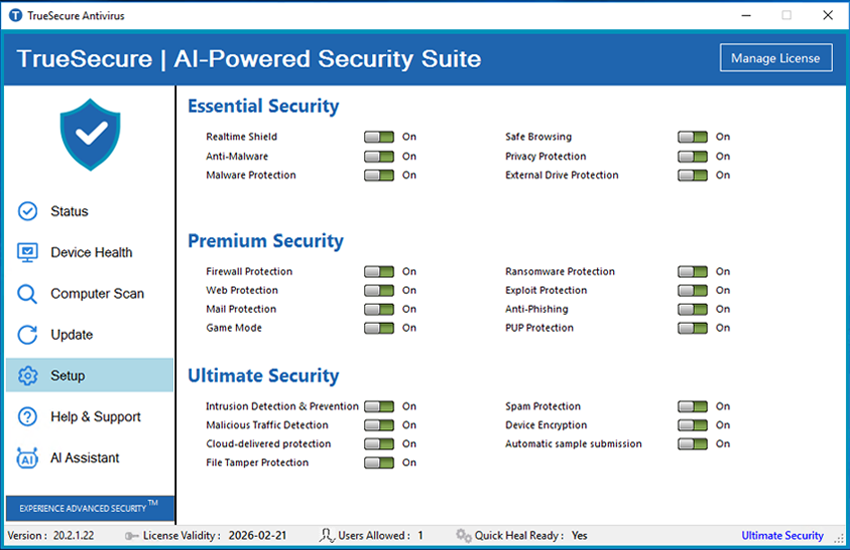Toggle File Tamper Protection switch
The height and width of the screenshot is (550, 850).
pyautogui.click(x=379, y=463)
